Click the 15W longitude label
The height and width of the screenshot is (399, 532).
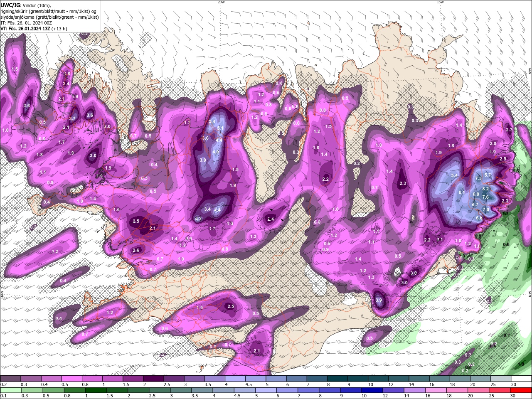440,2
